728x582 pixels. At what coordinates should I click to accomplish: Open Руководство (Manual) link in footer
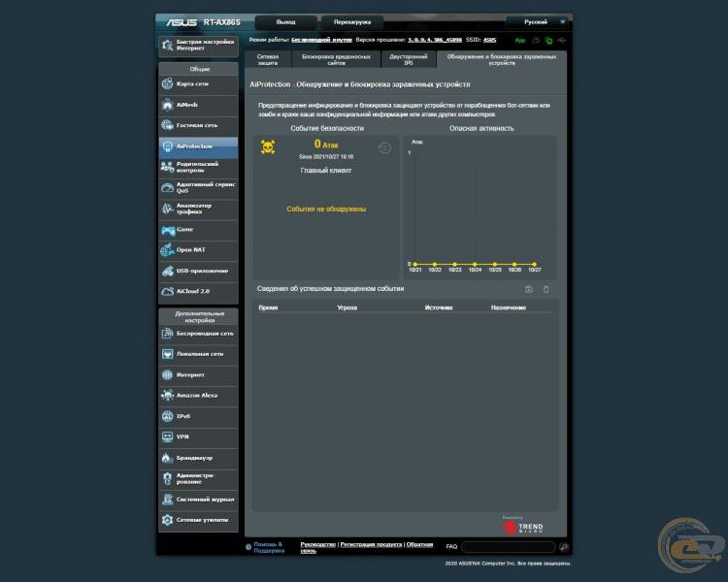point(318,544)
